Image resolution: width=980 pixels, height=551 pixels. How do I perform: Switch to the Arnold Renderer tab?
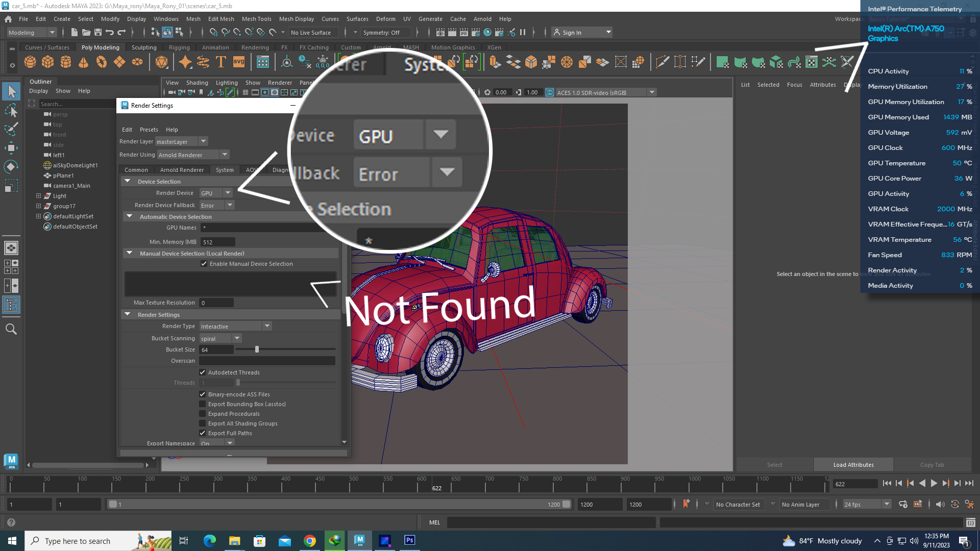(x=182, y=169)
